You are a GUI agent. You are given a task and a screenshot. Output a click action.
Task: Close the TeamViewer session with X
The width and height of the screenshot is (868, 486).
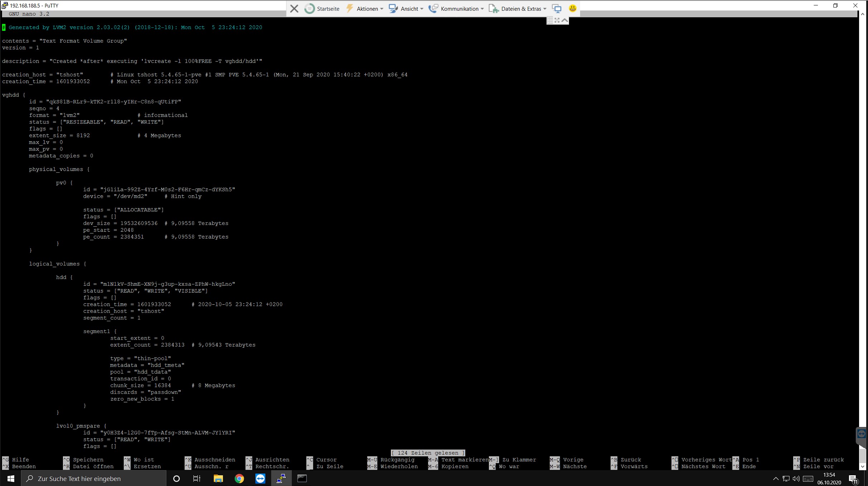coord(294,9)
